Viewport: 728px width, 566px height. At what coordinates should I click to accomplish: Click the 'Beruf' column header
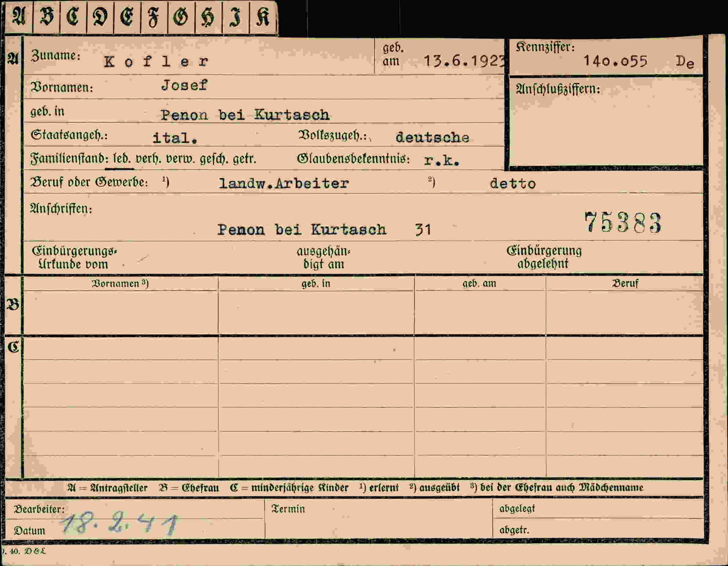click(x=625, y=283)
